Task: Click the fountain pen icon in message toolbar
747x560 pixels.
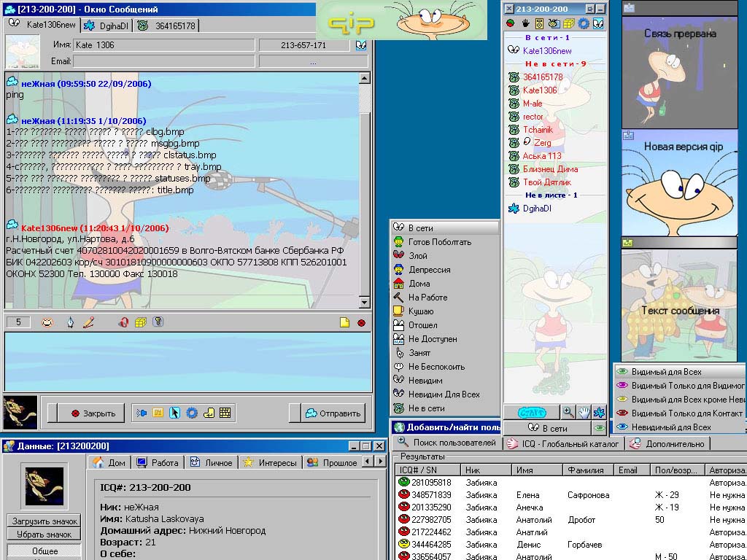Action: pyautogui.click(x=71, y=322)
